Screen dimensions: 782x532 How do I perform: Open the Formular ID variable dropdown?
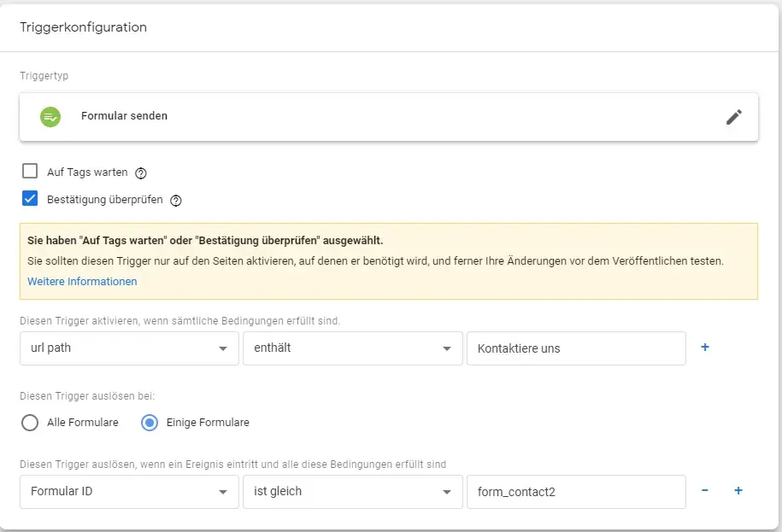(129, 492)
